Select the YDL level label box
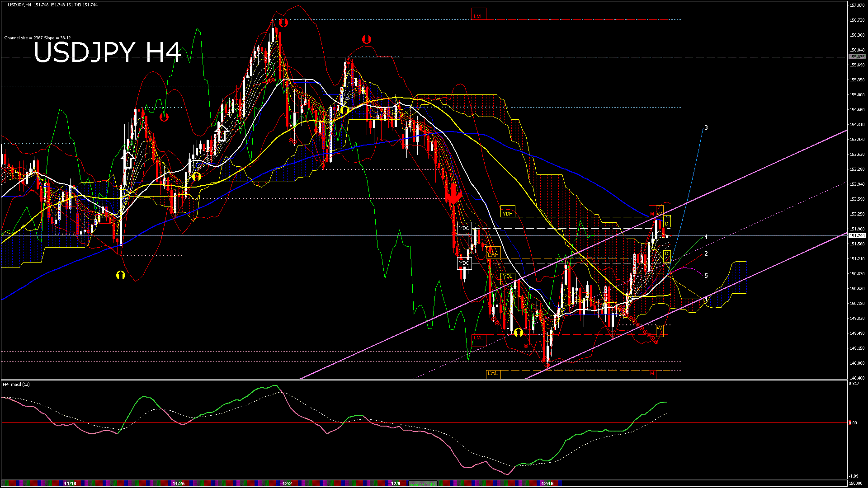 coord(508,277)
